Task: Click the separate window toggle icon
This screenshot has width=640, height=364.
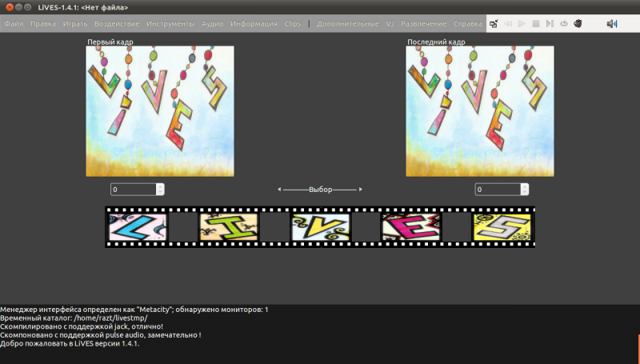Action: (494, 24)
